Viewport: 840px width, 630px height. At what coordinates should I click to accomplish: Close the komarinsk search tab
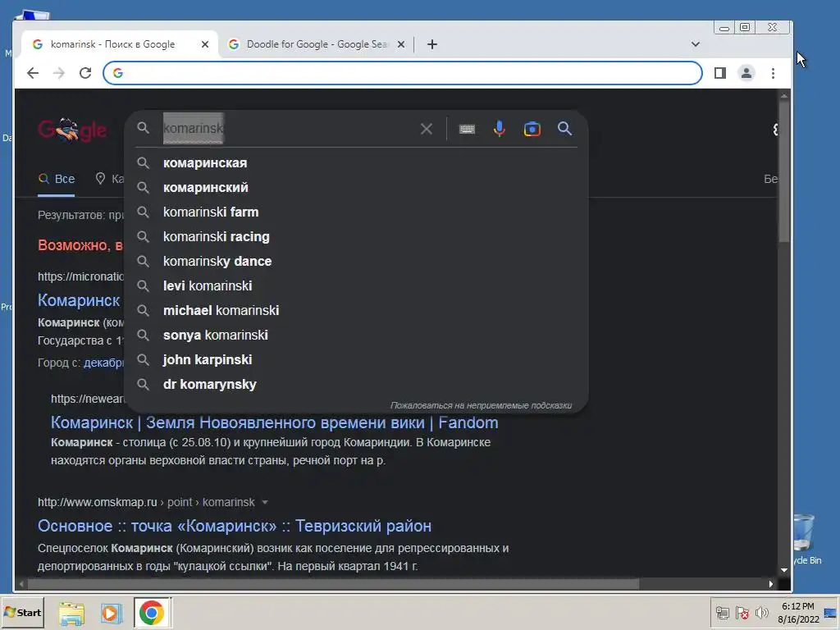click(x=204, y=44)
